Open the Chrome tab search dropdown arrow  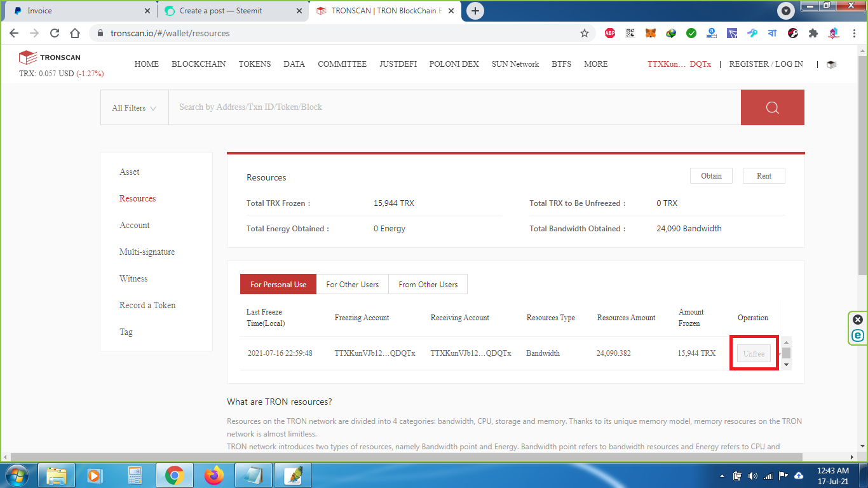[x=786, y=11]
